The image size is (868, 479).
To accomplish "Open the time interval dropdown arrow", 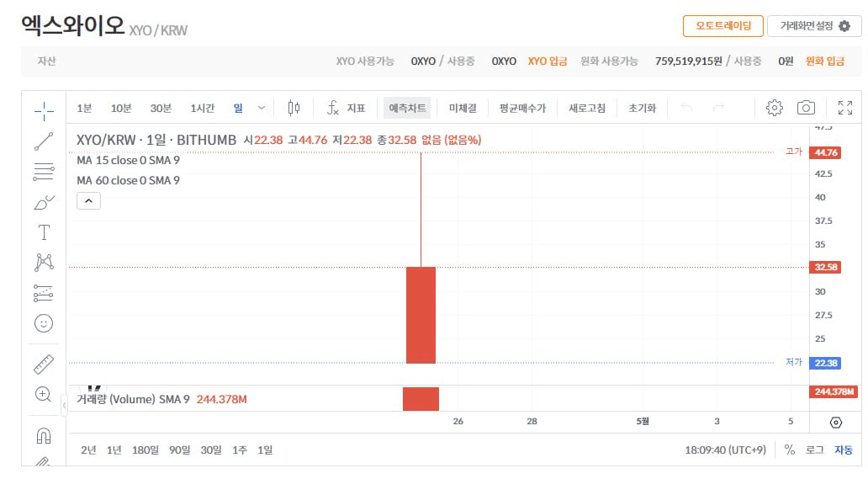I will [x=262, y=108].
